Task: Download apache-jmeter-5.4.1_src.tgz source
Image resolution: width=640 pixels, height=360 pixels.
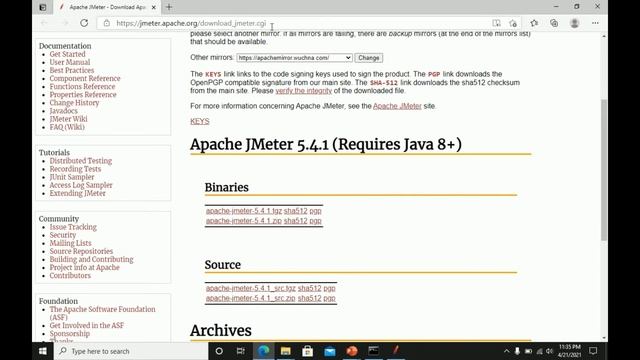Action: pyautogui.click(x=251, y=288)
